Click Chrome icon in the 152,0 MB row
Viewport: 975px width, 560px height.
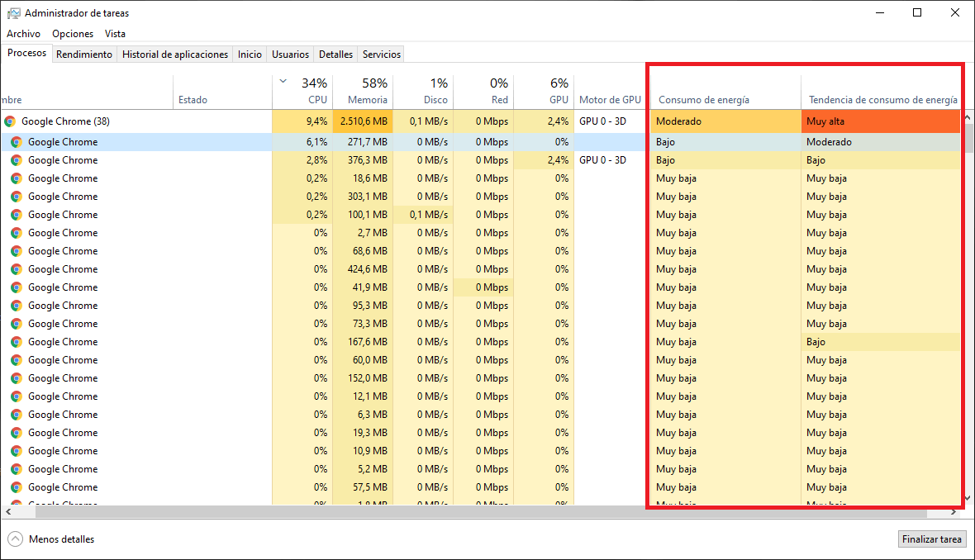17,378
